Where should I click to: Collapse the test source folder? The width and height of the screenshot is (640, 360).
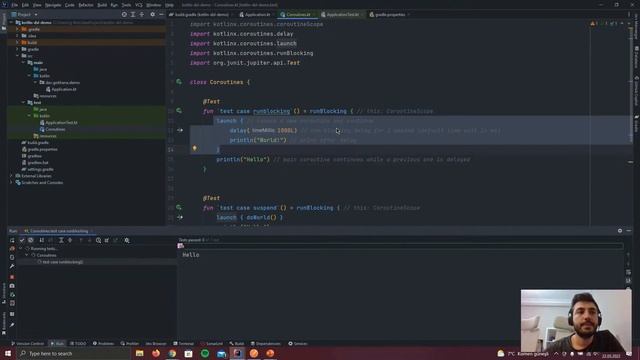(23, 102)
